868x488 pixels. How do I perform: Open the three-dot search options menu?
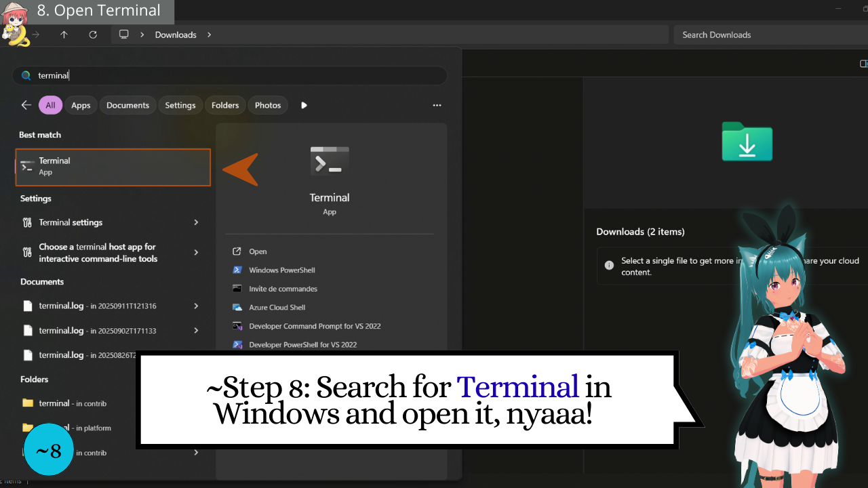[x=437, y=105]
